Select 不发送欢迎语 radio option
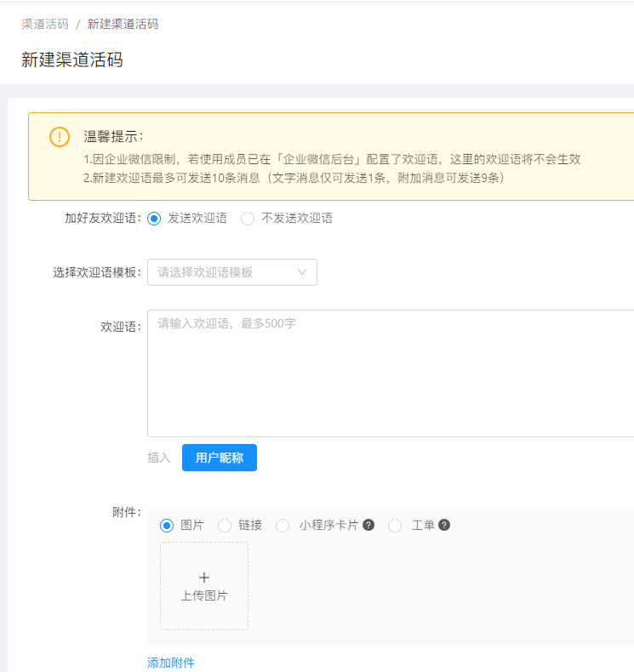Screen dimensions: 634x672 248,219
